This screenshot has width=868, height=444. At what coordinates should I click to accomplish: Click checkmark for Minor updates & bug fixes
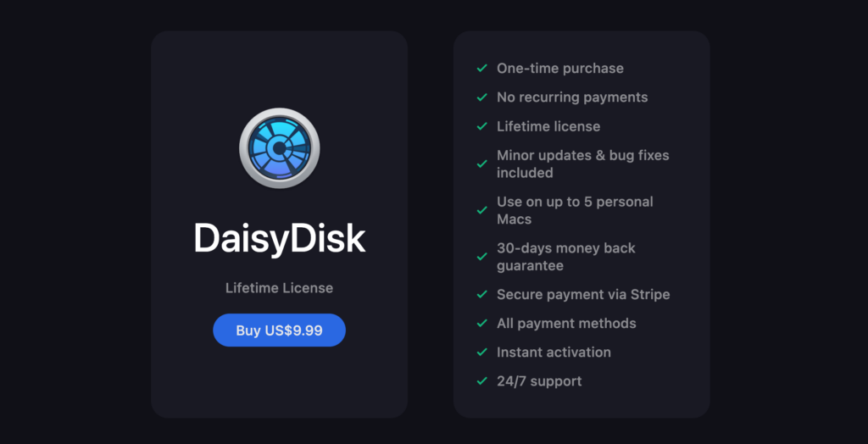[482, 164]
